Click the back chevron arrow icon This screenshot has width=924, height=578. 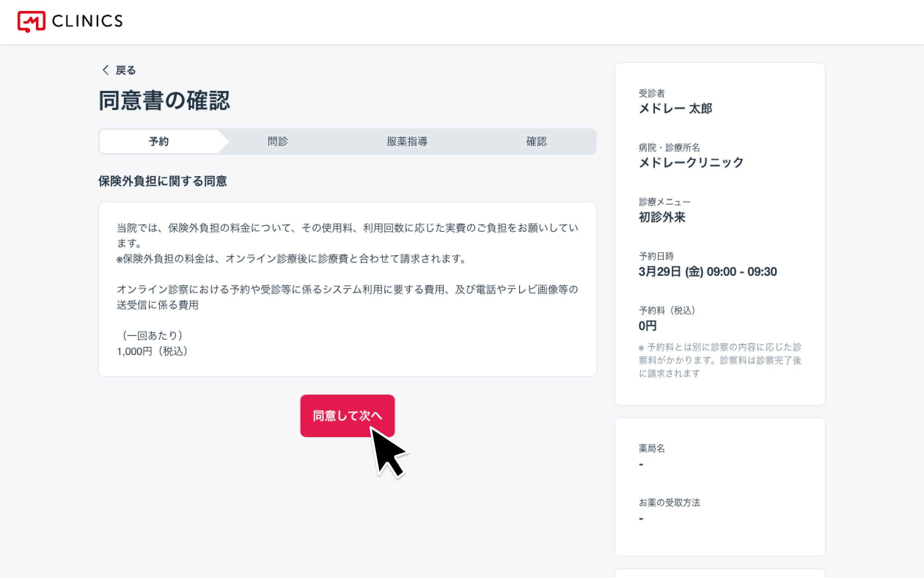pos(106,70)
